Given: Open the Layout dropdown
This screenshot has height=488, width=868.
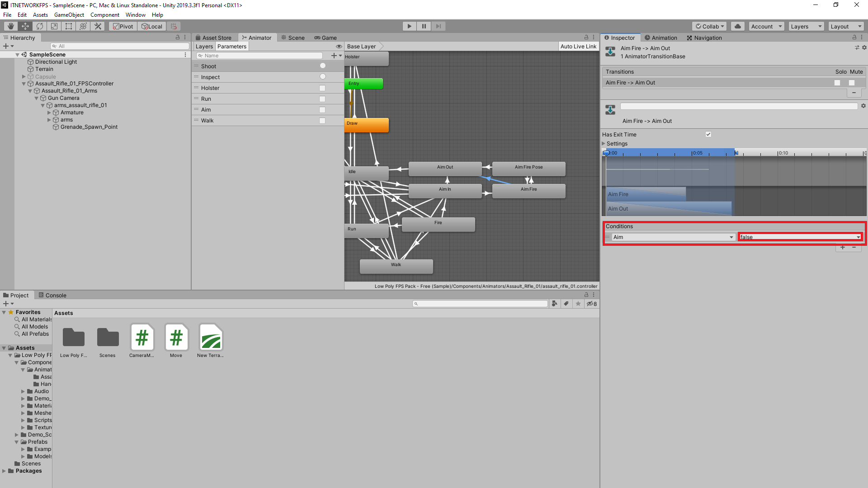Looking at the screenshot, I should pyautogui.click(x=846, y=26).
